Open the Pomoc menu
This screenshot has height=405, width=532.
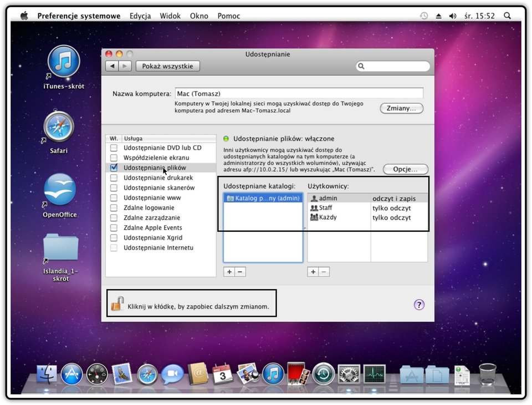229,16
